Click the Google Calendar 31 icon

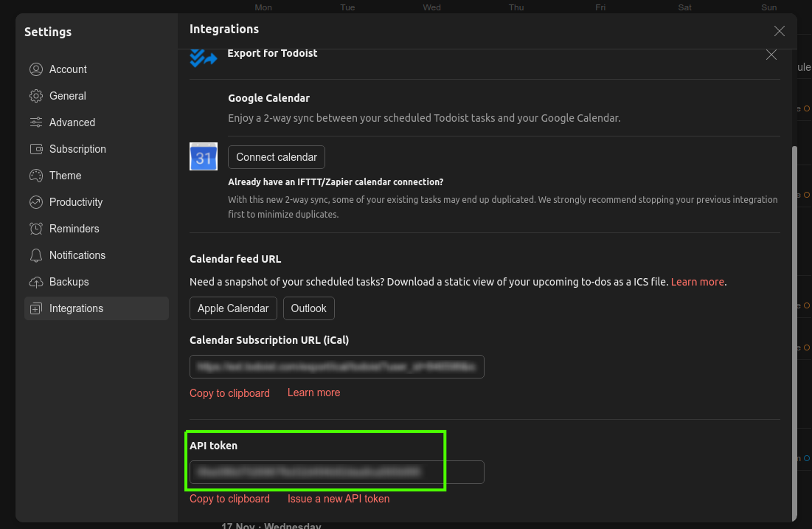204,156
